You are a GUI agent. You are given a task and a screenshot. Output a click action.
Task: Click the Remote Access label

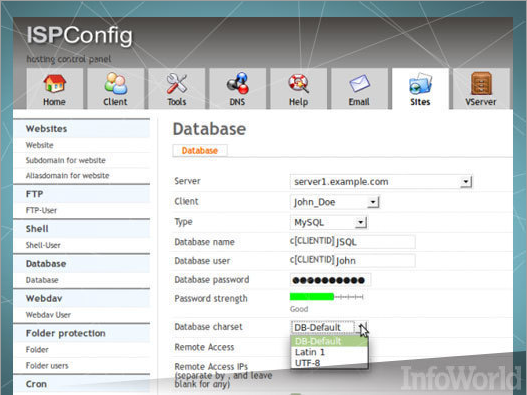[204, 347]
